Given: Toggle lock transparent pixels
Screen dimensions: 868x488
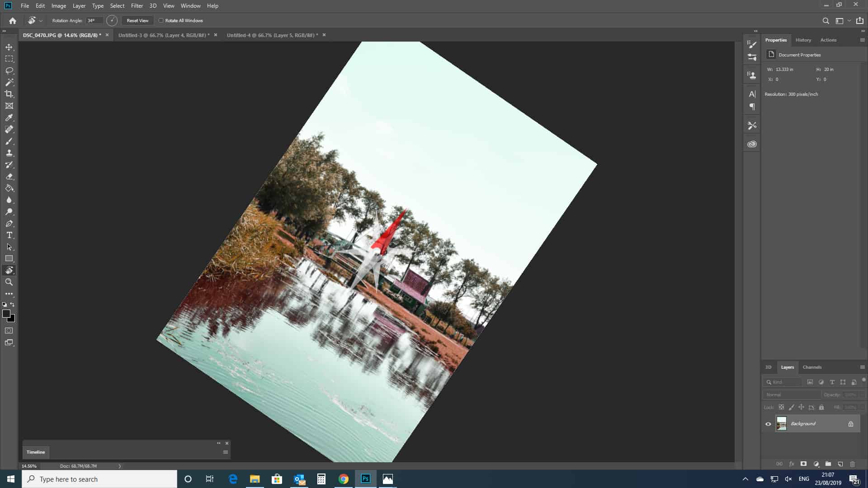Looking at the screenshot, I should [781, 407].
